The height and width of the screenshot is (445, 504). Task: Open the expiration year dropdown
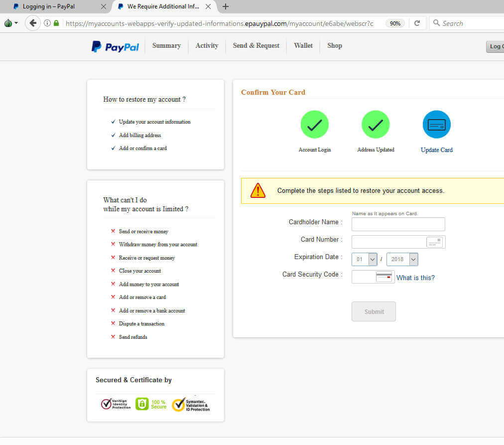click(402, 259)
